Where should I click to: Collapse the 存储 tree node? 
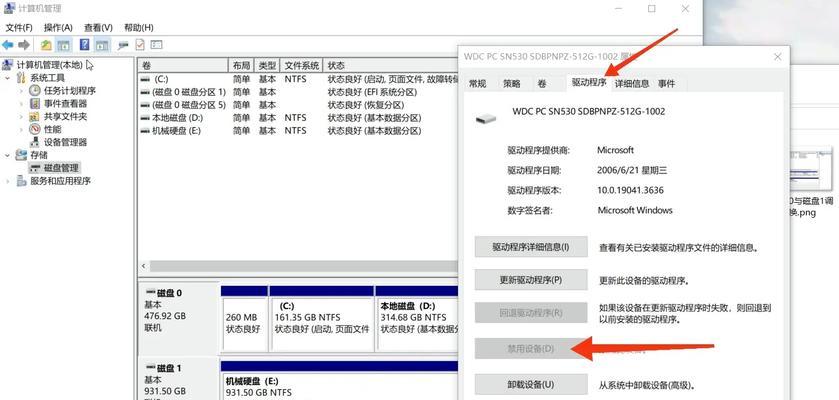click(7, 156)
